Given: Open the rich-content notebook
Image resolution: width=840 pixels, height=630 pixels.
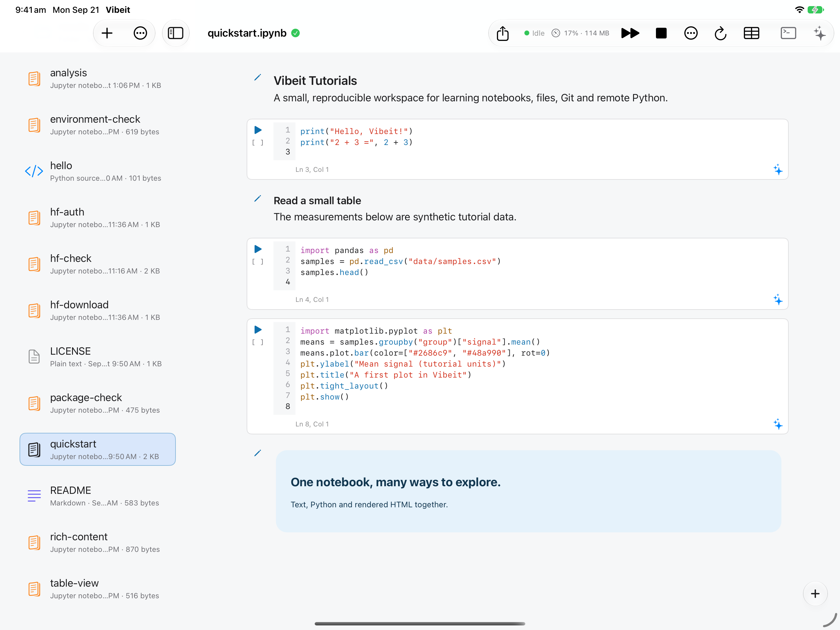Looking at the screenshot, I should pos(98,542).
